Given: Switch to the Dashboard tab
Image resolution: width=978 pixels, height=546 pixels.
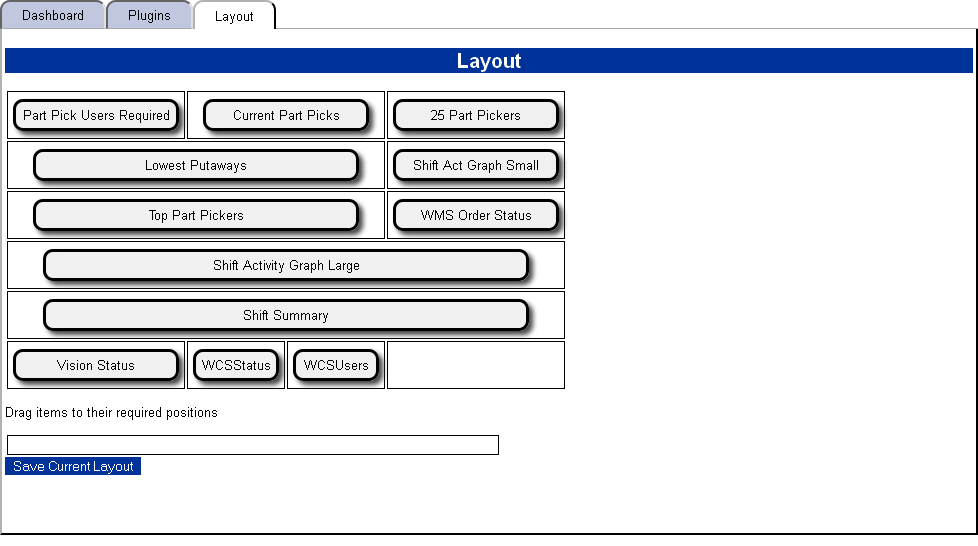Looking at the screenshot, I should coord(52,15).
